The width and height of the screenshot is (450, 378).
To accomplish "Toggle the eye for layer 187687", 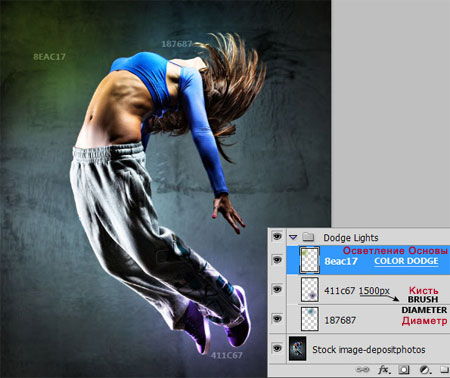I will [277, 319].
